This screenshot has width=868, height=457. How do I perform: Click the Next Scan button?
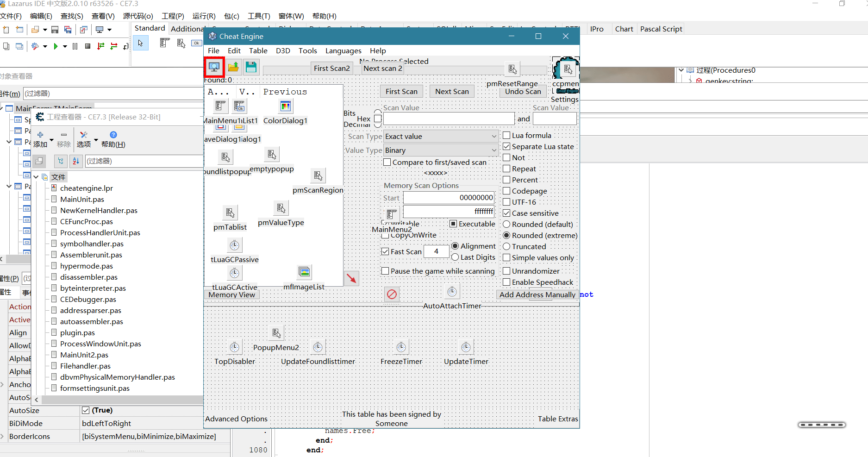[x=452, y=91]
